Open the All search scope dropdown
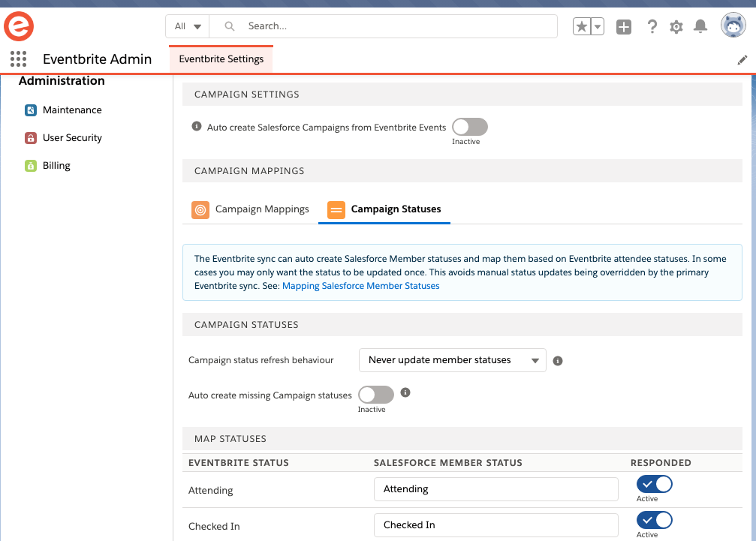 tap(188, 26)
